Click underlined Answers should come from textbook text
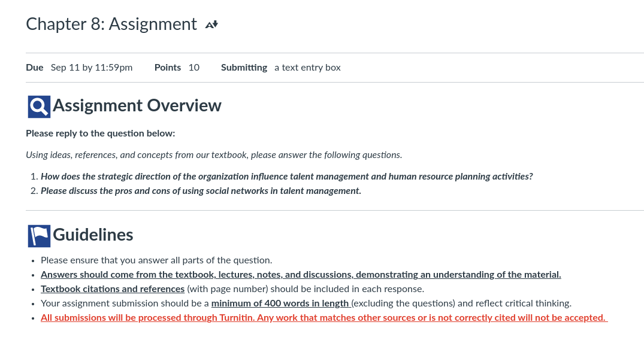 301,275
